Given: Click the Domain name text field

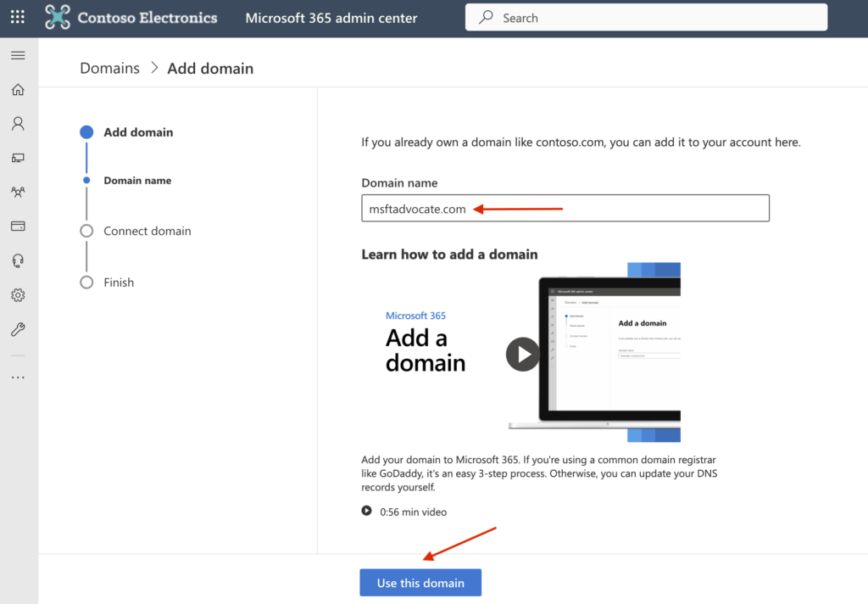Looking at the screenshot, I should pyautogui.click(x=565, y=209).
